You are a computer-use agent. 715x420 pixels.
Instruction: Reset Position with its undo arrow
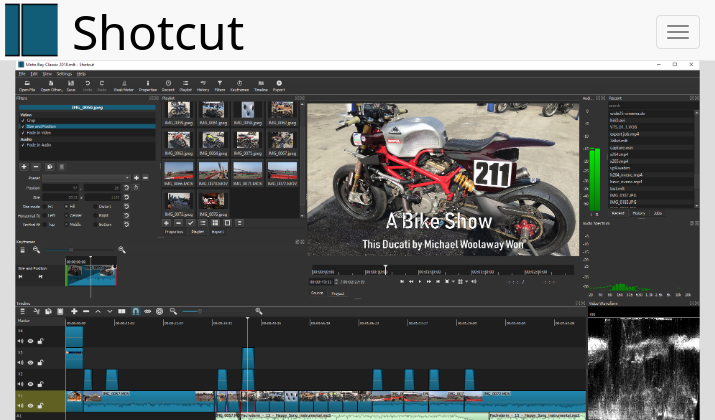point(126,188)
